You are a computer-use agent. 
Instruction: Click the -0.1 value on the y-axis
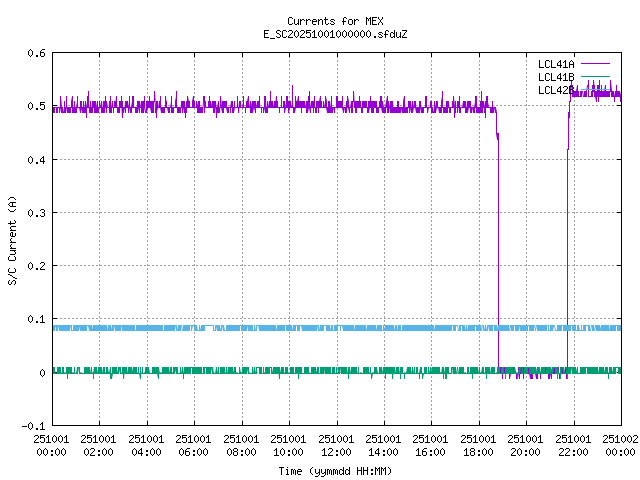click(32, 426)
